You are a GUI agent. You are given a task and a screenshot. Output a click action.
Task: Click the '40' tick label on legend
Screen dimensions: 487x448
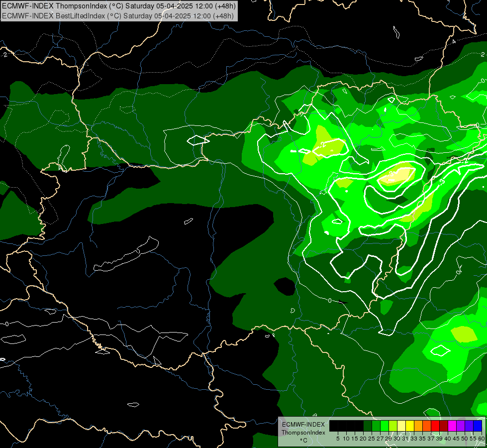[447, 439]
